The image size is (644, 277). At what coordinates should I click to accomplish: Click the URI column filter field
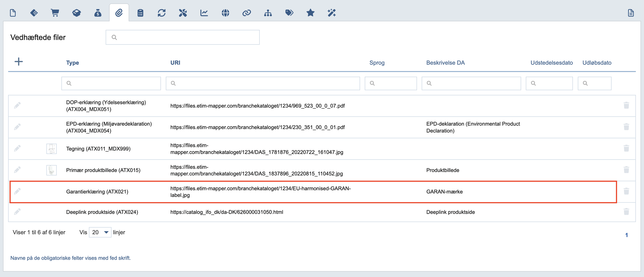tap(263, 83)
